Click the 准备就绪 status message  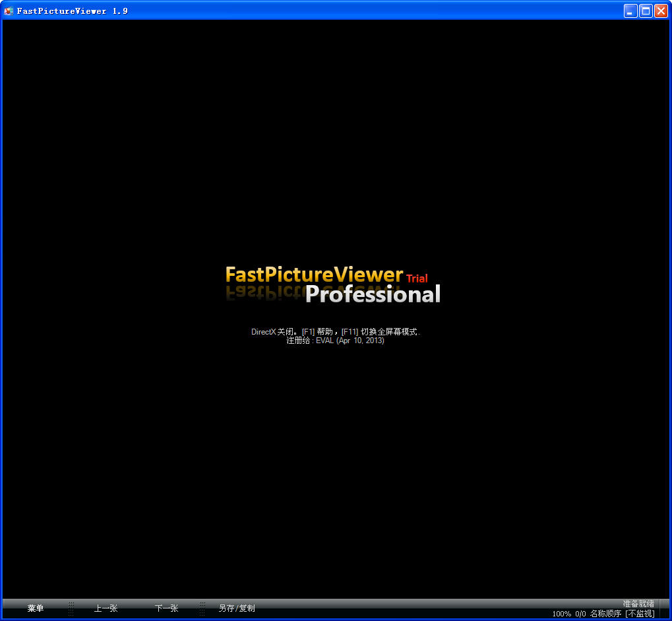tap(638, 603)
